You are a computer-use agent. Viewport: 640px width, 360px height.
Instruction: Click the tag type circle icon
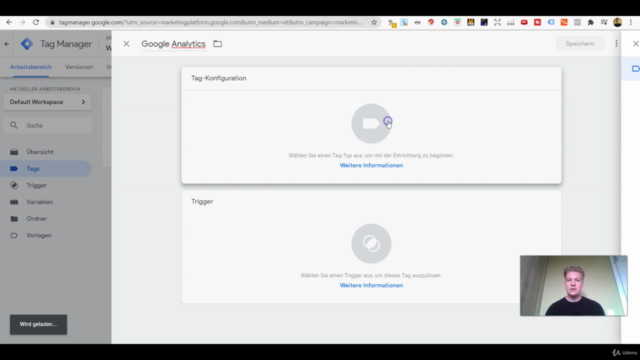click(371, 124)
